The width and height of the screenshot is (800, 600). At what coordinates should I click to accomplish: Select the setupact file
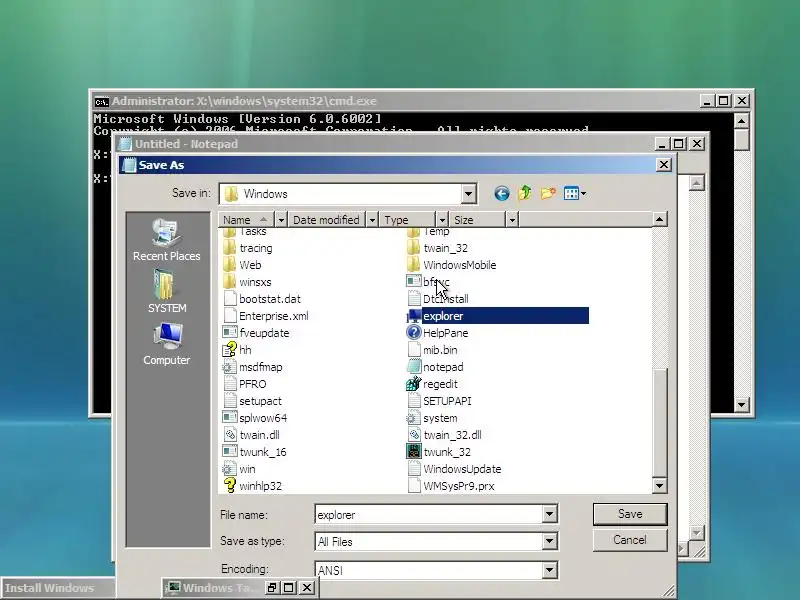253,401
